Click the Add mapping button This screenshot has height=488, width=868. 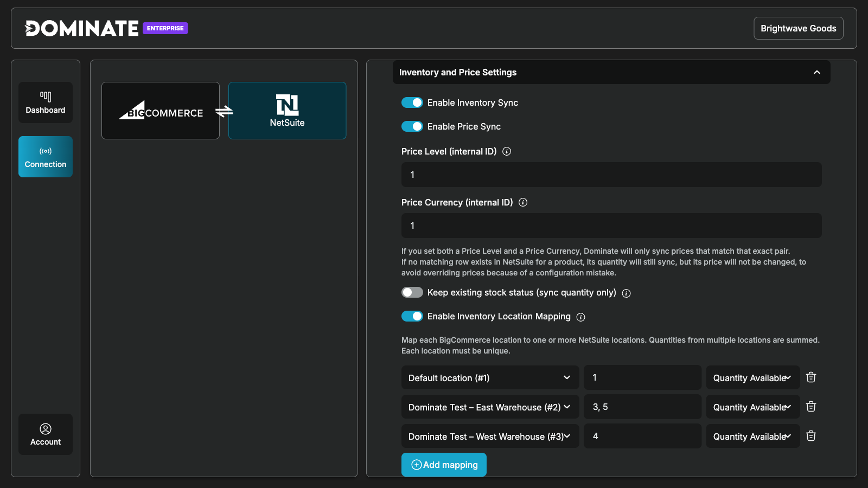point(444,465)
